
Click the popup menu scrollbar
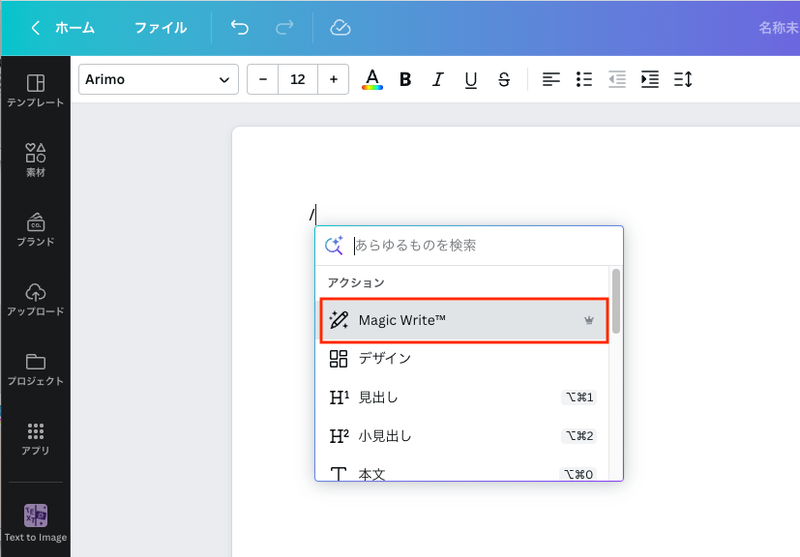[616, 301]
